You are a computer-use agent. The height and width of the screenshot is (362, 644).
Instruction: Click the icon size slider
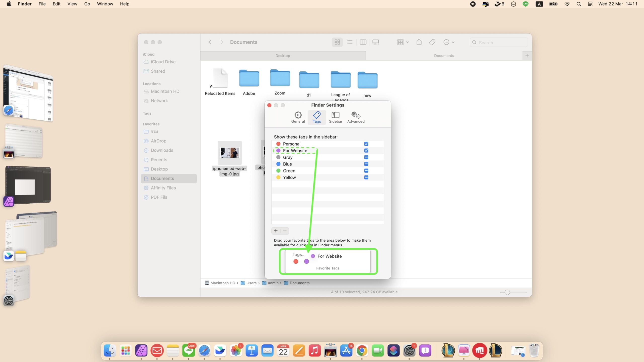[x=507, y=292]
